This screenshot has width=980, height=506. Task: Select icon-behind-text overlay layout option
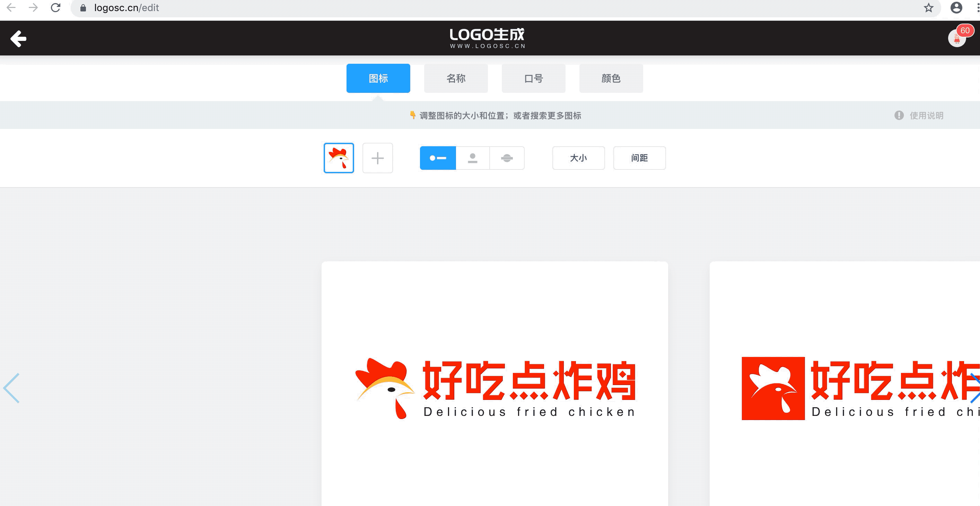click(507, 158)
